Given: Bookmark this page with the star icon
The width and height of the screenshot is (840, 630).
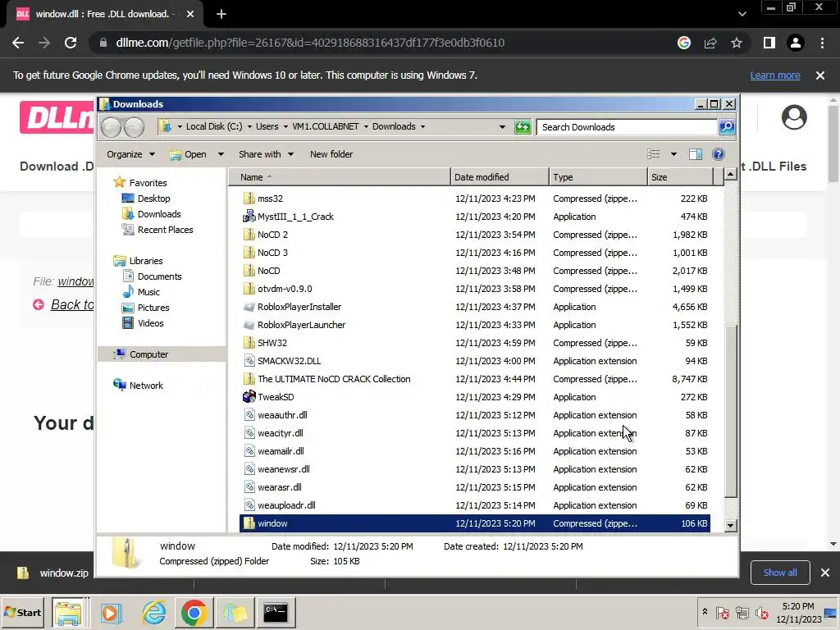Looking at the screenshot, I should coord(737,43).
